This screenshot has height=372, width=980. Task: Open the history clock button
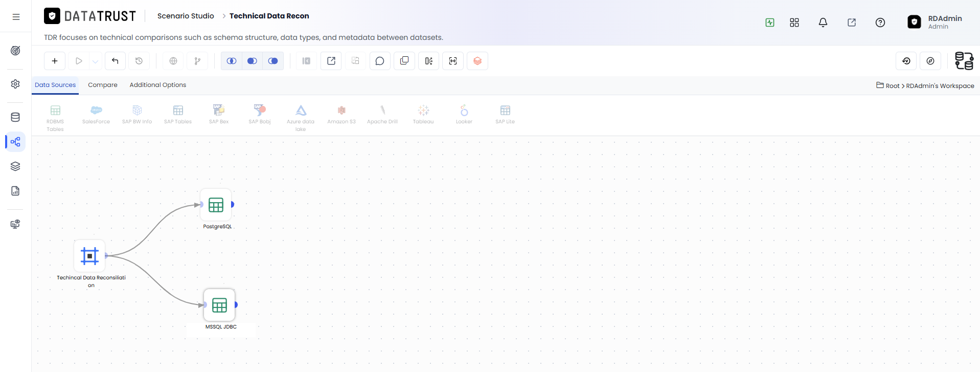(x=139, y=61)
